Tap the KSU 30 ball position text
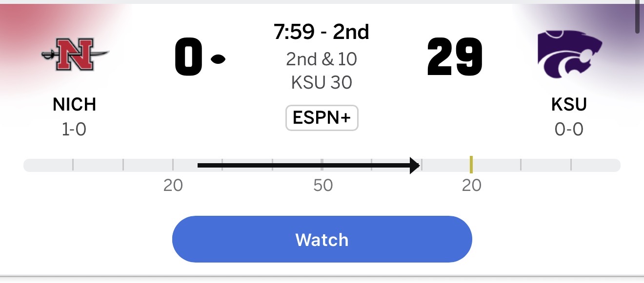644x283 pixels. click(x=322, y=82)
